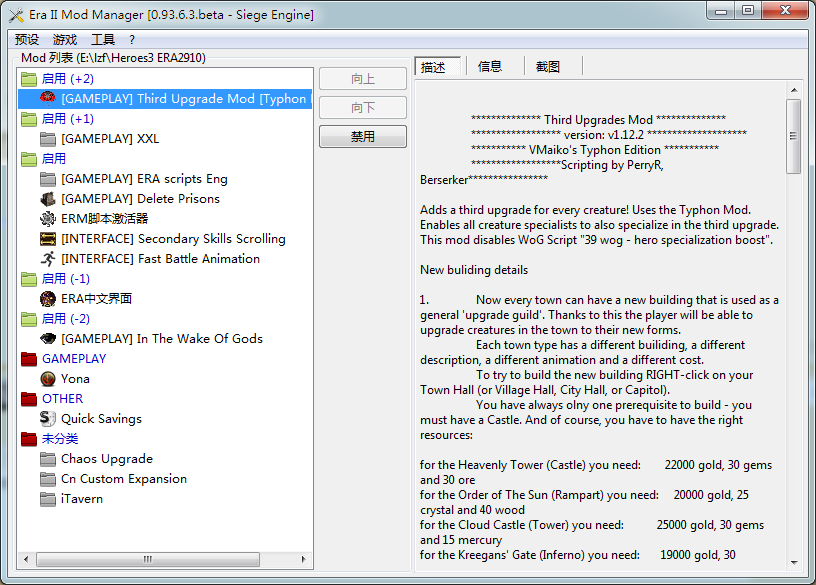Switch to the 描述 tab
Image resolution: width=816 pixels, height=585 pixels.
(x=438, y=67)
